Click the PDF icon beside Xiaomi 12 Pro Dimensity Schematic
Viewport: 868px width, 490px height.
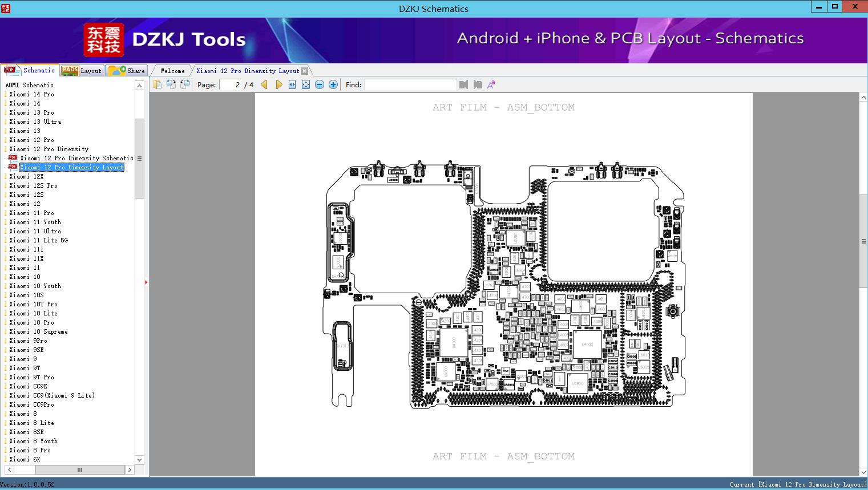(13, 158)
